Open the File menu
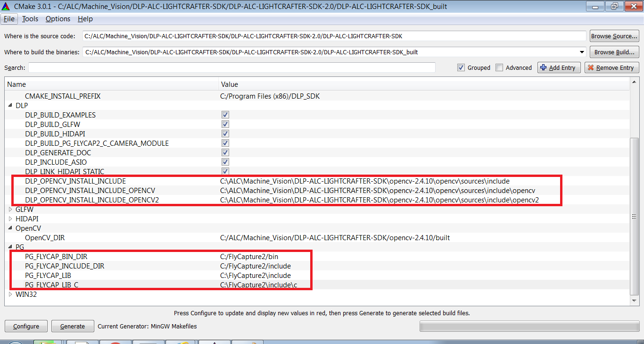644x344 pixels. 9,19
